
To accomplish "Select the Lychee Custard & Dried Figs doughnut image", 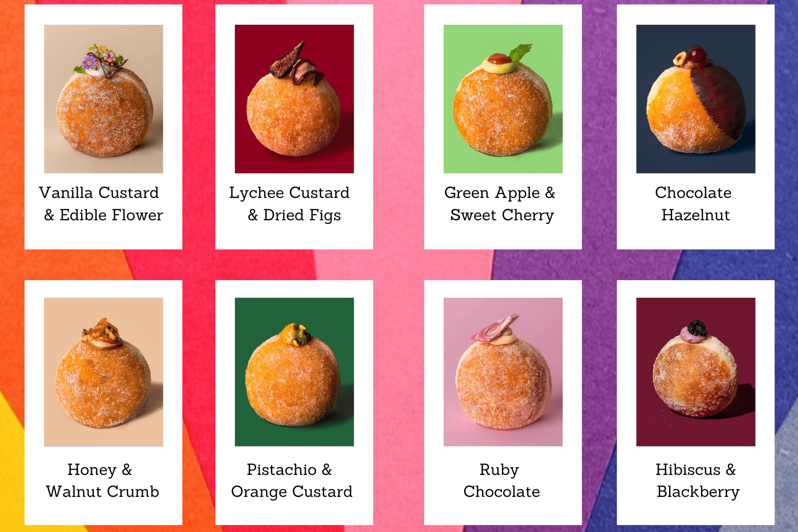I will click(x=294, y=99).
